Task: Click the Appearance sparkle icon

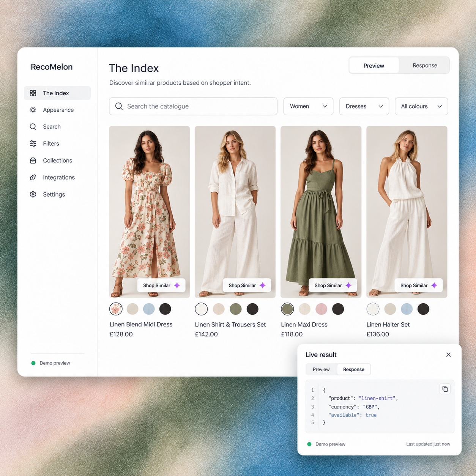Action: coord(33,110)
